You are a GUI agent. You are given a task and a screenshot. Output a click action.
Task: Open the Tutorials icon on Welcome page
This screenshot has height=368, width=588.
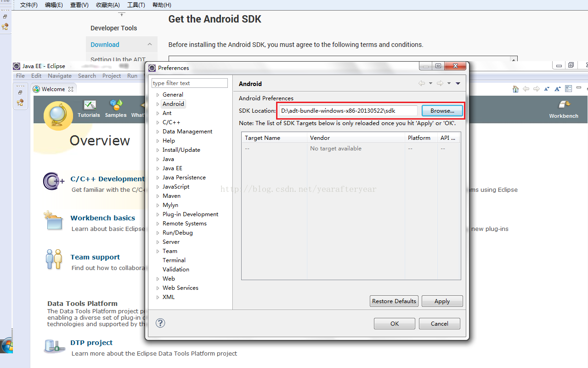[x=90, y=105]
